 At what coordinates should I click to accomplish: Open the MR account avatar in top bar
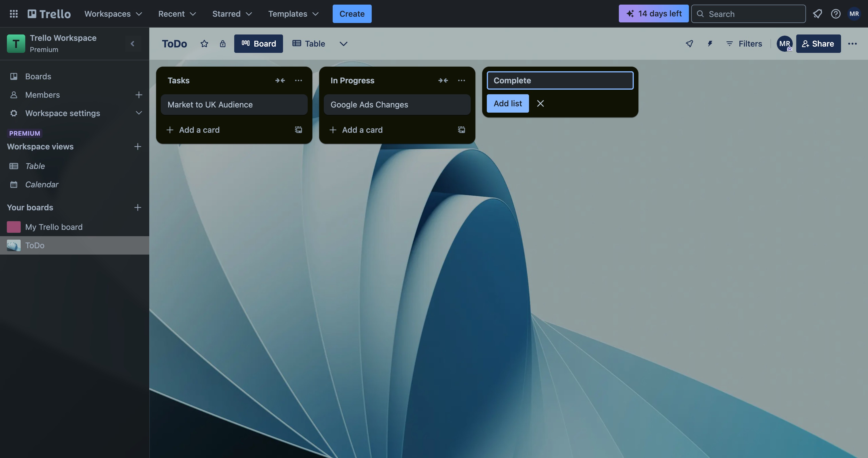[x=854, y=14]
